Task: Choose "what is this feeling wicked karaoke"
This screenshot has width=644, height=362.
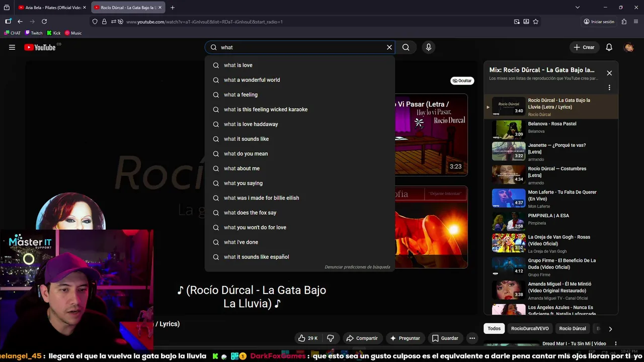Action: coord(300,110)
